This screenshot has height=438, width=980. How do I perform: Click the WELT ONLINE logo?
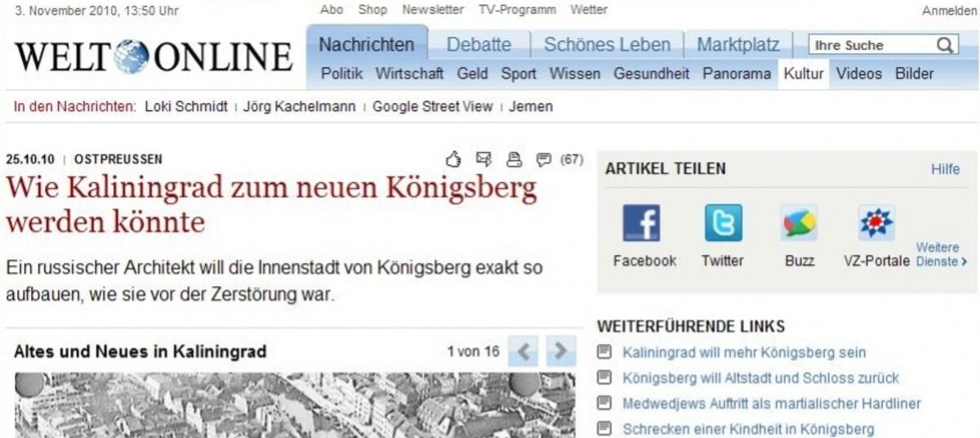(154, 56)
